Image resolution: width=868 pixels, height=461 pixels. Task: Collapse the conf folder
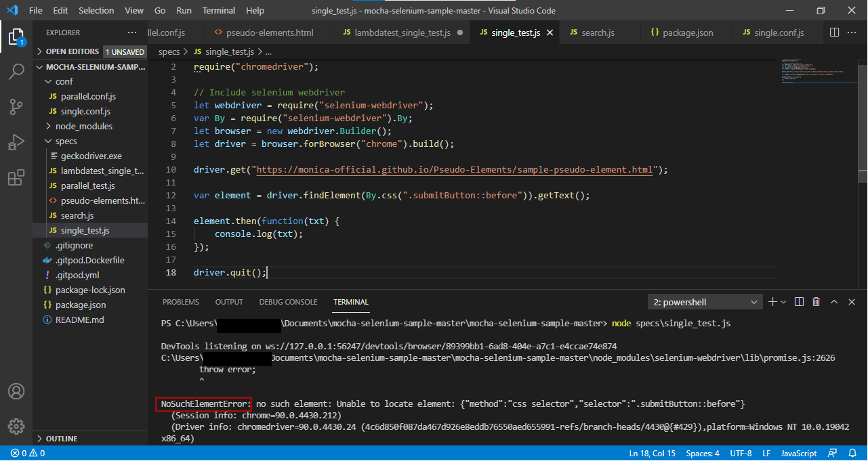64,81
